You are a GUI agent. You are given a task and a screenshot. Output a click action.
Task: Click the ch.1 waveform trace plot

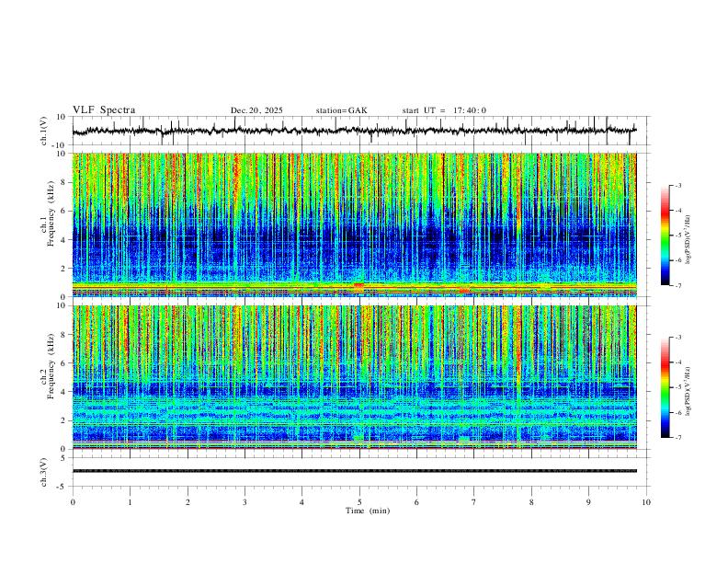358,131
